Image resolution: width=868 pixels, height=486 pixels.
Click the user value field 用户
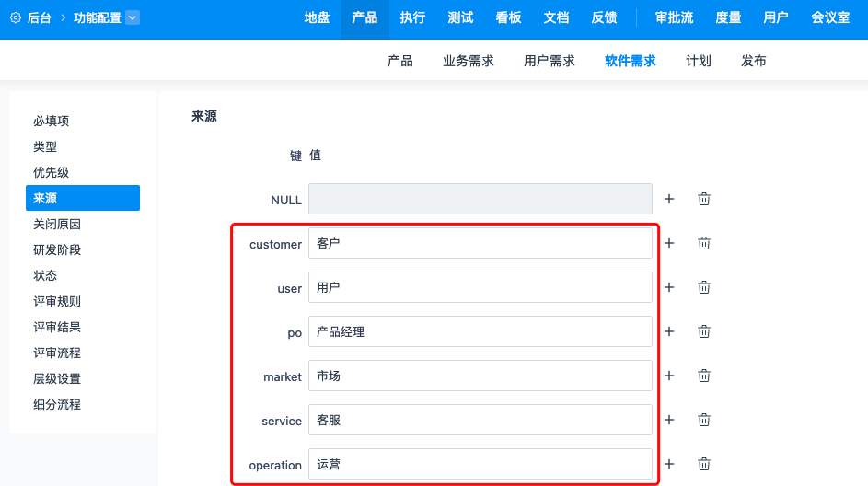[x=480, y=287]
